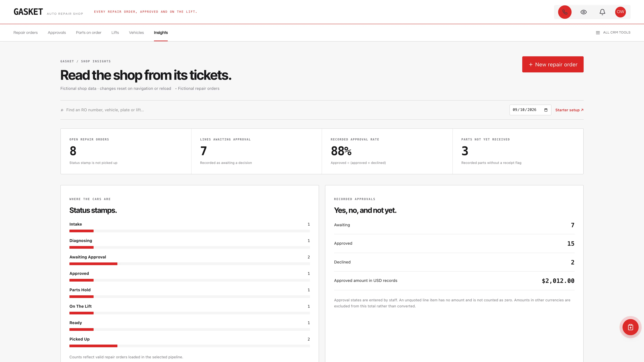Focus the Find an RO number search field
Screen dimensions: 644x362
[285, 110]
